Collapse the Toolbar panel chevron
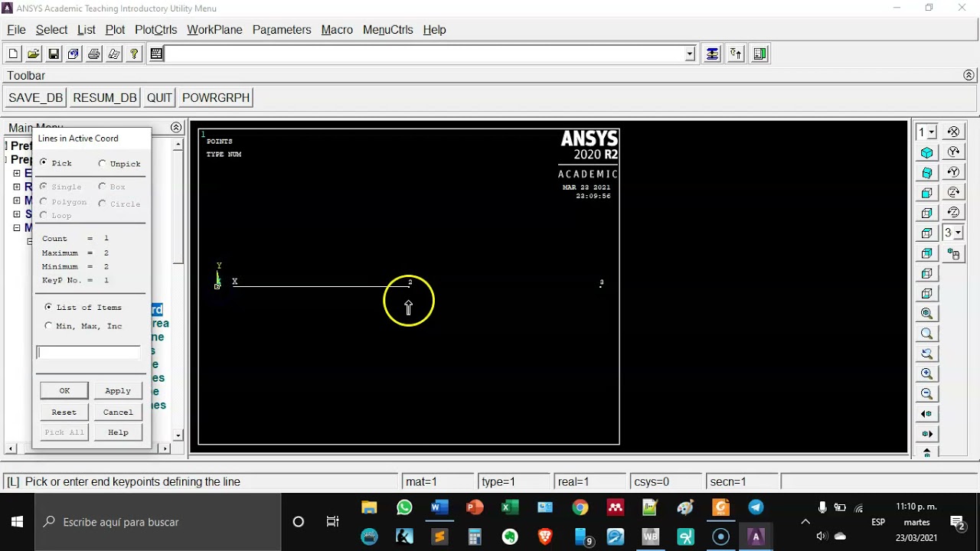980x551 pixels. point(969,75)
